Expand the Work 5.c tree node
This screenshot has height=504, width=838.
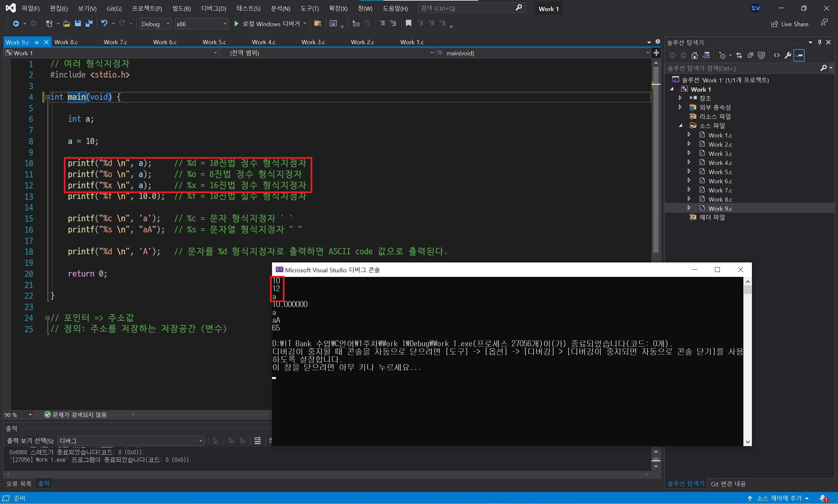coord(689,171)
